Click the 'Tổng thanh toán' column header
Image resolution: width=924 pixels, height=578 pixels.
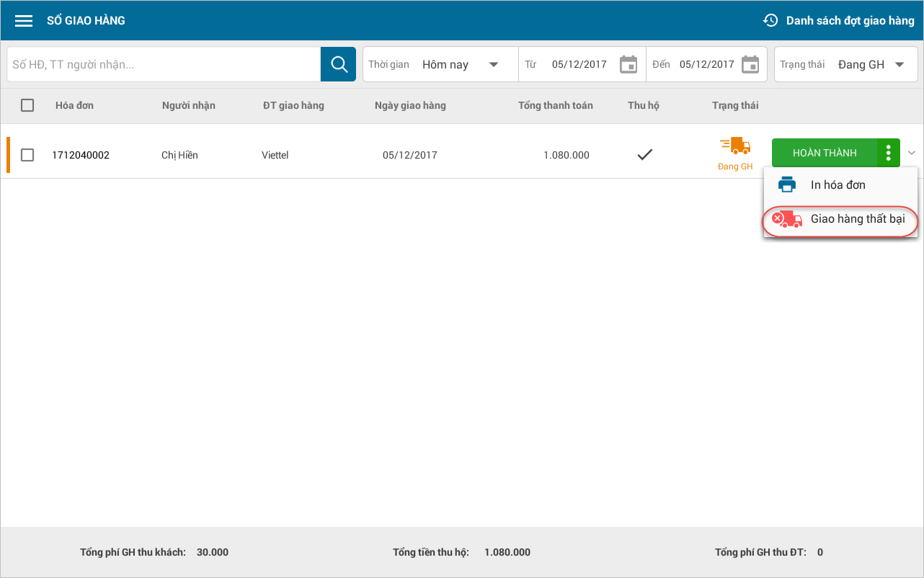[x=555, y=105]
